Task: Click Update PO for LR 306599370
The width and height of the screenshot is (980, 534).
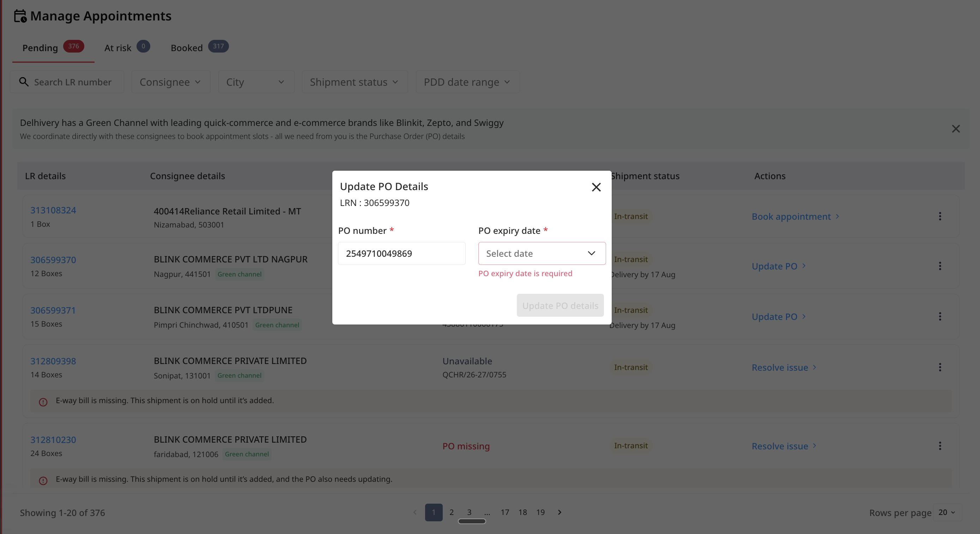Action: point(779,266)
